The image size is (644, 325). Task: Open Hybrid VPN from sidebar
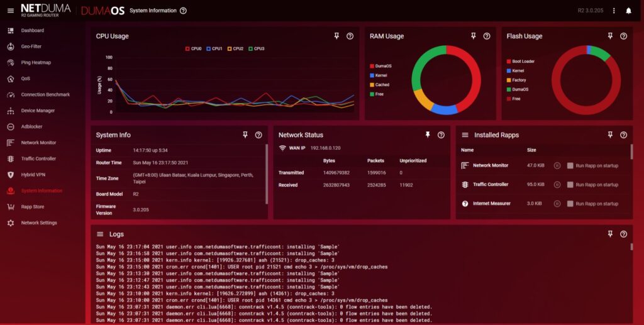tap(33, 174)
